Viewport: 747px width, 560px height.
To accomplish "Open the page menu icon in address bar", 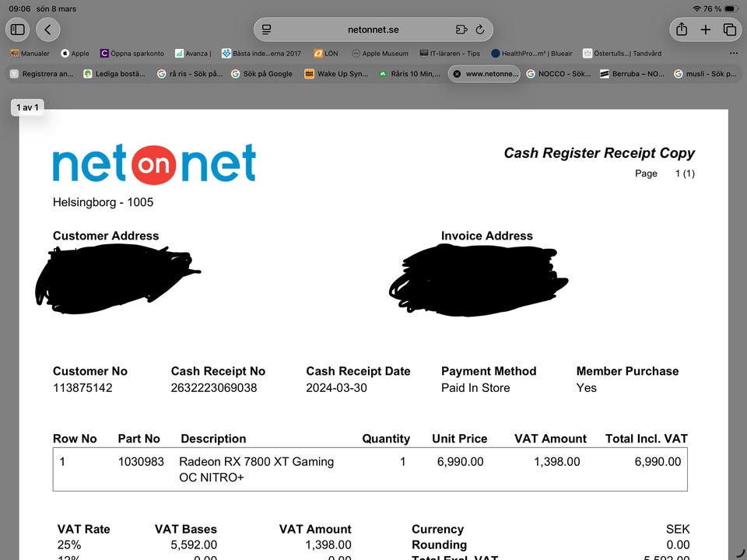I will point(267,30).
